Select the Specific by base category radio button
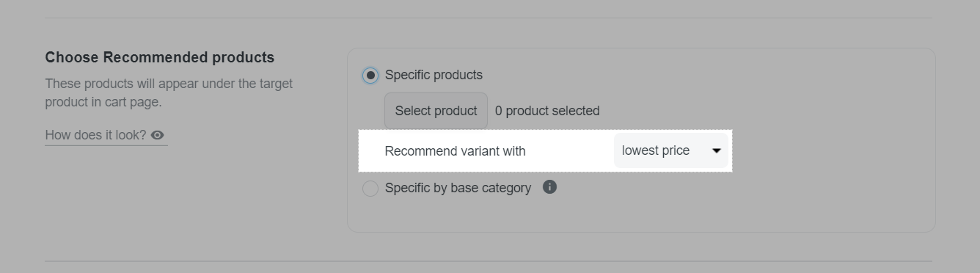Viewport: 980px width, 273px height. [370, 189]
